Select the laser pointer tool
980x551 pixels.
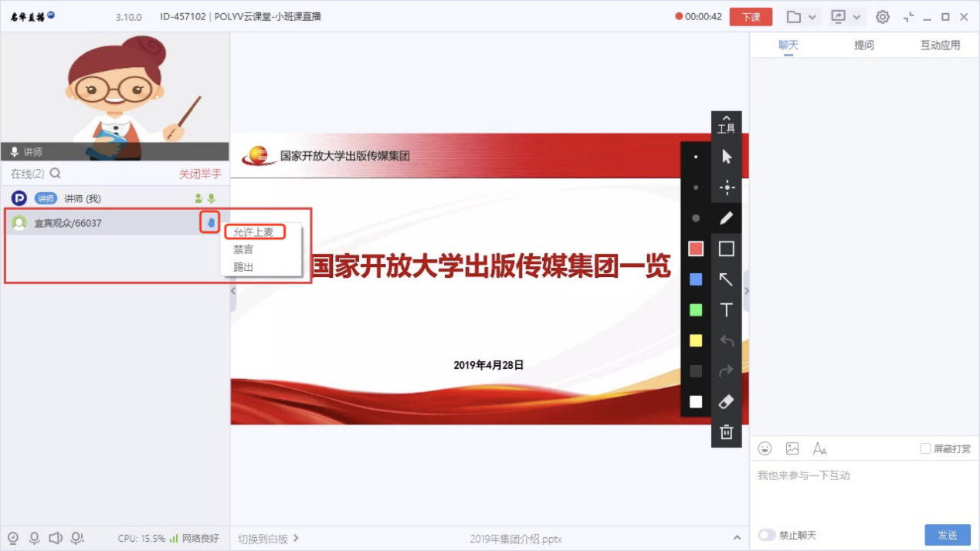[x=726, y=188]
